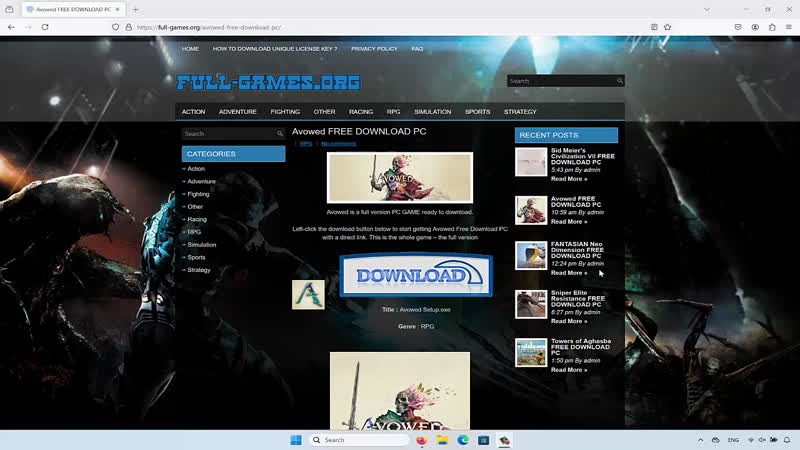Select the FIGHTING navigation tab

click(285, 112)
